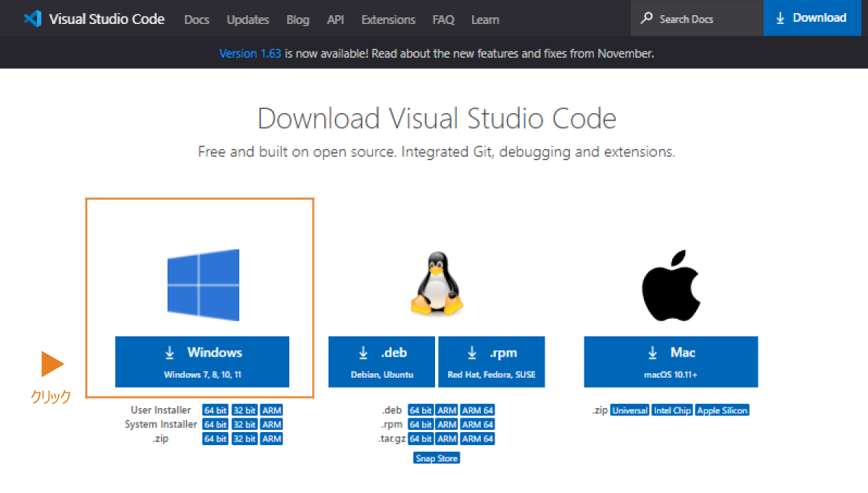
Task: Click the Visual Studio Code title text
Action: click(x=107, y=19)
